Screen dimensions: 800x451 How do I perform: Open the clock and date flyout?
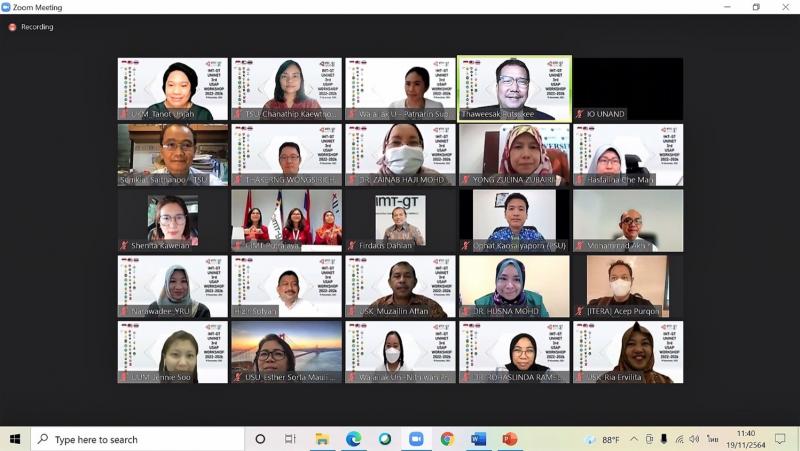[745, 439]
